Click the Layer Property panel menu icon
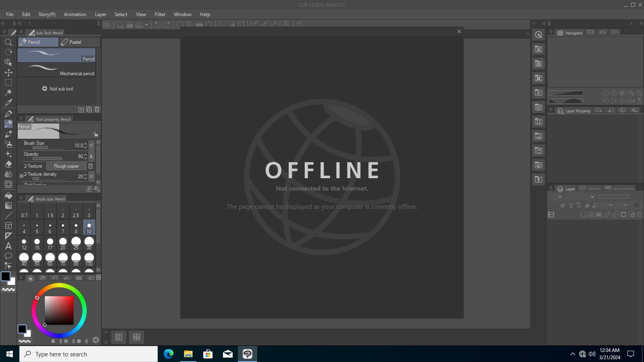Viewport: 644px width, 362px height. point(551,110)
